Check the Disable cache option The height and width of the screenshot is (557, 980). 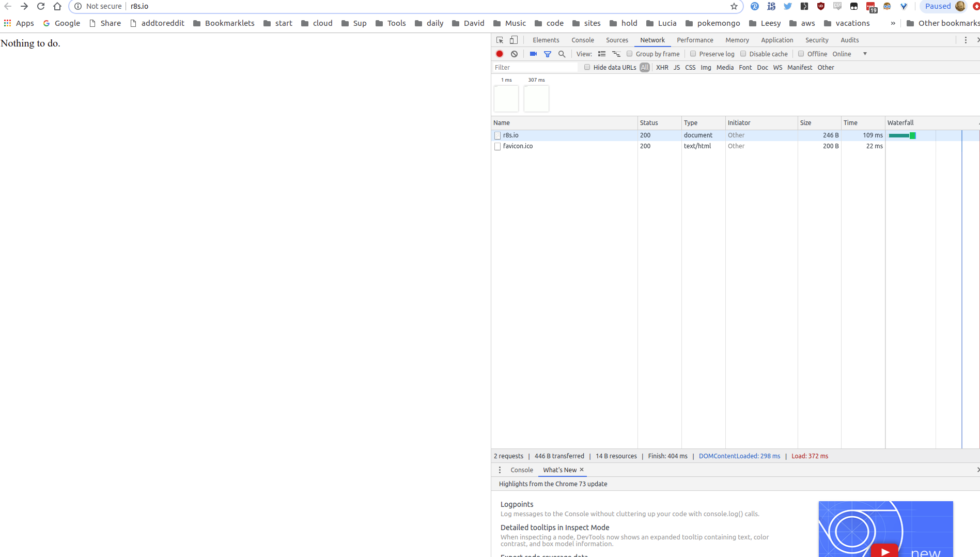(x=743, y=54)
